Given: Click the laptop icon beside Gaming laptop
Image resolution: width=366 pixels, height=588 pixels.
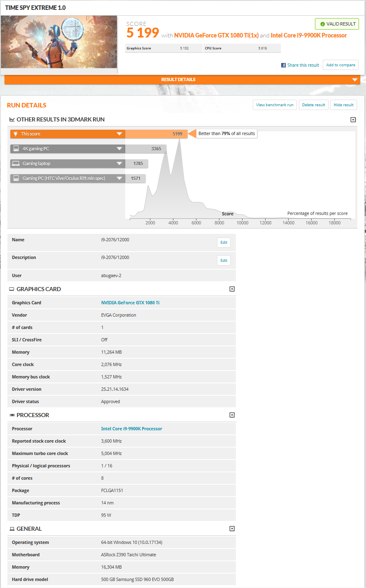Looking at the screenshot, I should pyautogui.click(x=16, y=163).
